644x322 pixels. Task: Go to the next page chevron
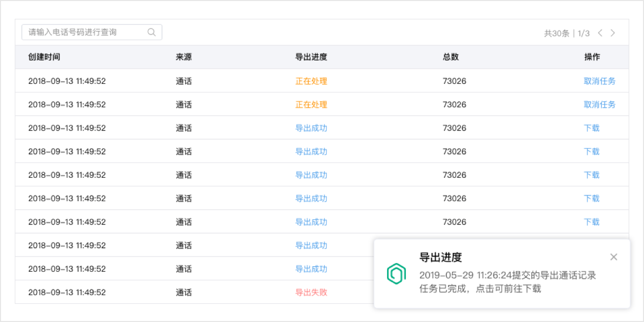613,33
